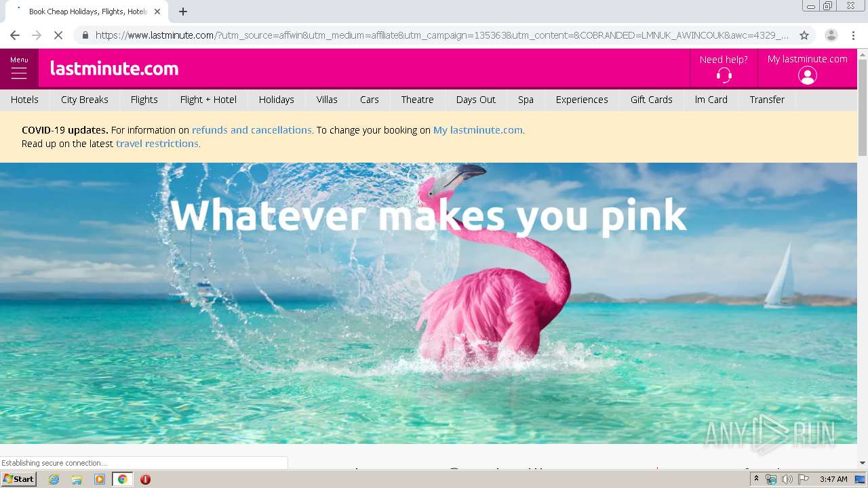Follow refunds and cancellations link
Image resolution: width=868 pixels, height=488 pixels.
pos(252,130)
